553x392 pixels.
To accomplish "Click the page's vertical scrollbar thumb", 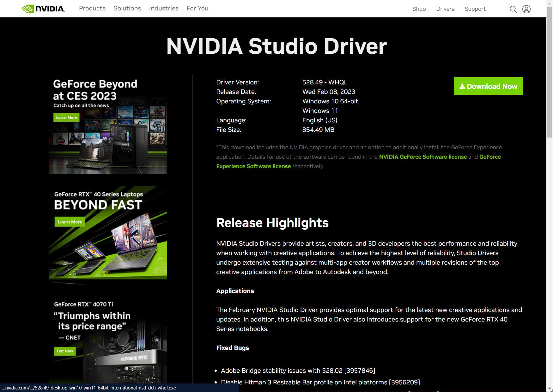I will click(x=550, y=73).
